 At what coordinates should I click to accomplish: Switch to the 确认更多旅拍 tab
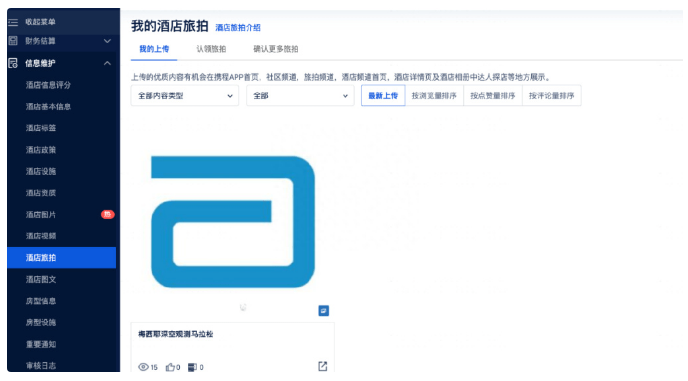(x=276, y=49)
